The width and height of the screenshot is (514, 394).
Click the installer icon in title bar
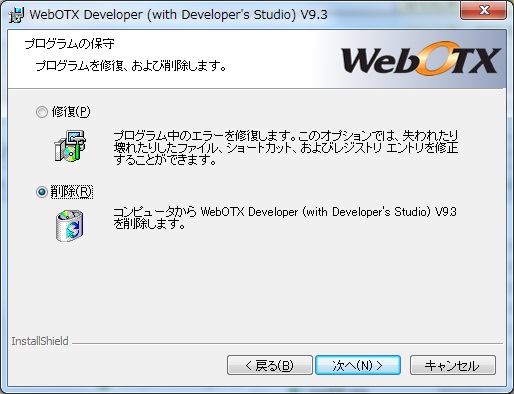tap(16, 15)
